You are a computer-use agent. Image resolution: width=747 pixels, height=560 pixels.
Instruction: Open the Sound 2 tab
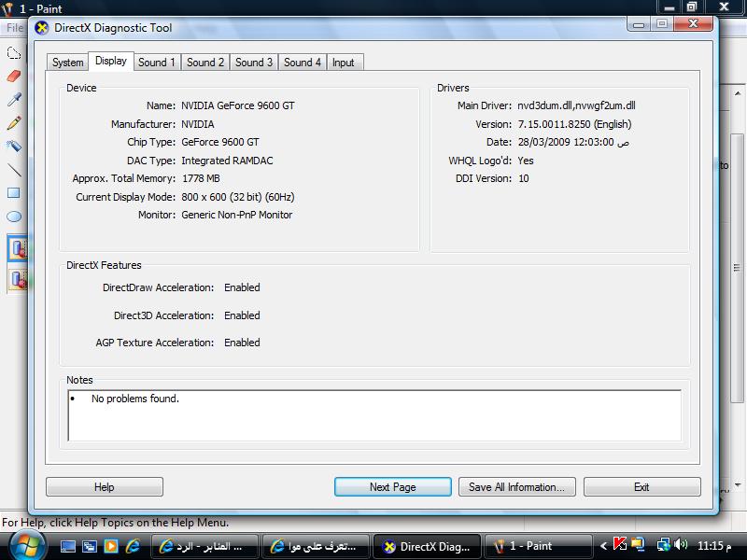205,63
